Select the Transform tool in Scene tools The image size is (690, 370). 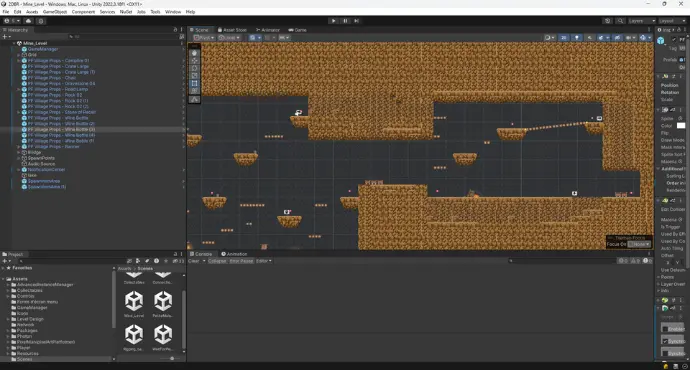click(195, 91)
